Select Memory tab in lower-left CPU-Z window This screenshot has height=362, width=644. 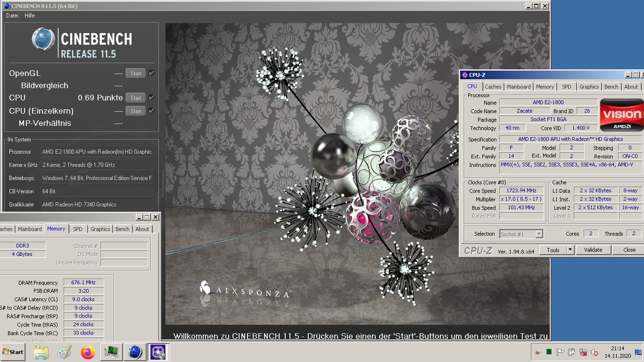click(56, 229)
